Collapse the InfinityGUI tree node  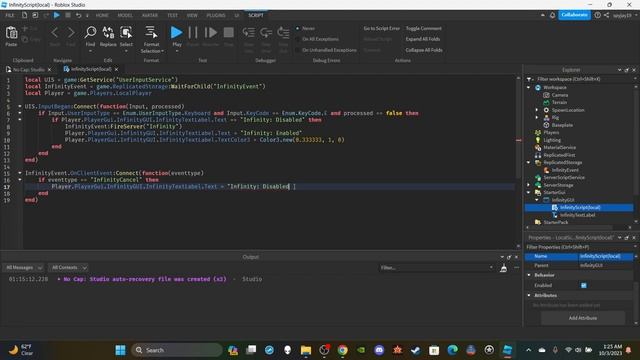[537, 200]
